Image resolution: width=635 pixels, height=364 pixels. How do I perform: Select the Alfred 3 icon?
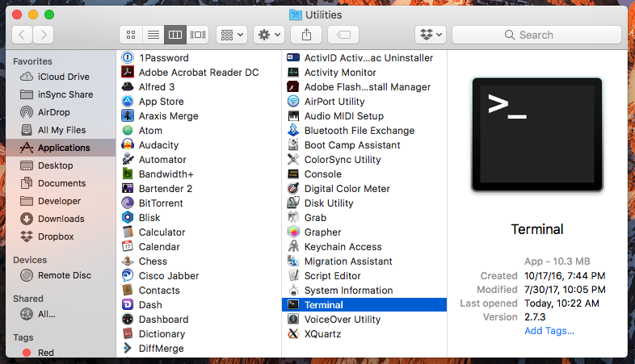pyautogui.click(x=128, y=86)
